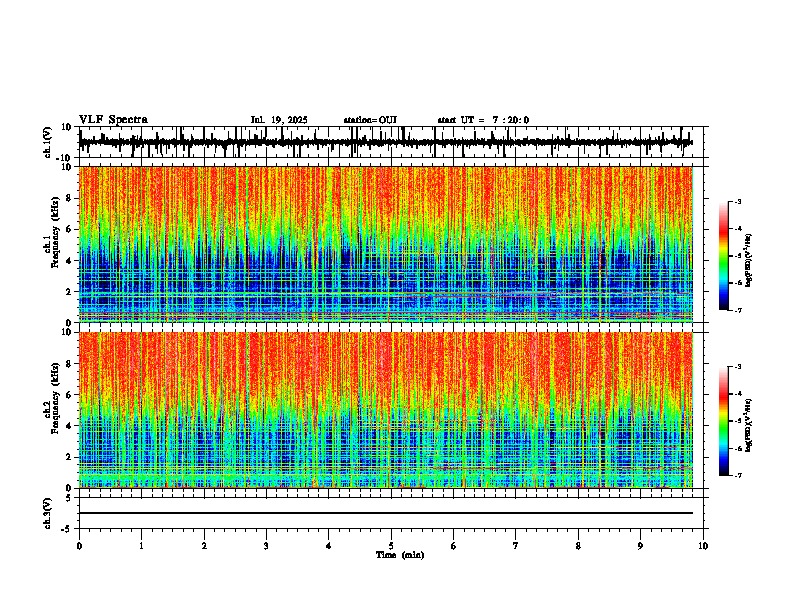Click the "station=OUJ" label
The height and width of the screenshot is (612, 792).
click(370, 120)
